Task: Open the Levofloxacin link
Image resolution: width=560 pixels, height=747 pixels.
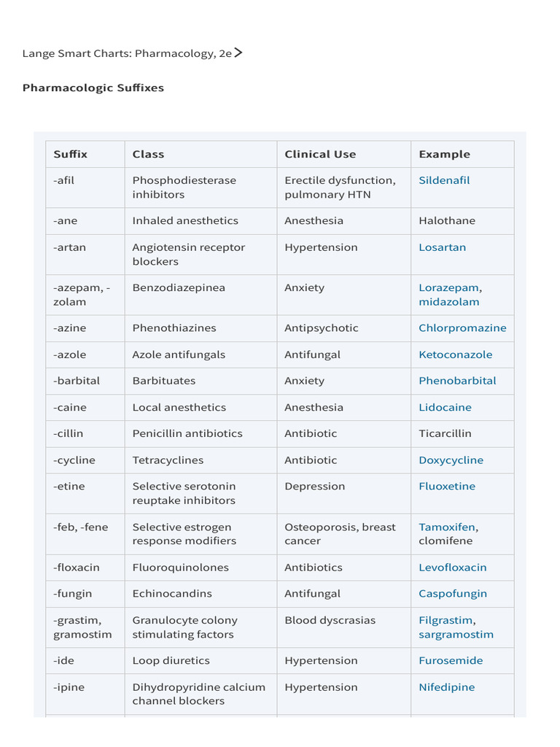Action: click(x=453, y=568)
